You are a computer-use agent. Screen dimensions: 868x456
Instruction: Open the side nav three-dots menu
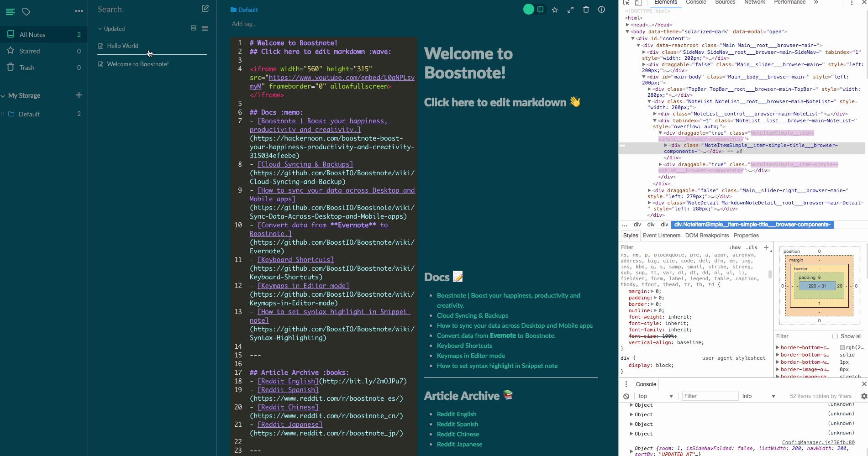[79, 11]
